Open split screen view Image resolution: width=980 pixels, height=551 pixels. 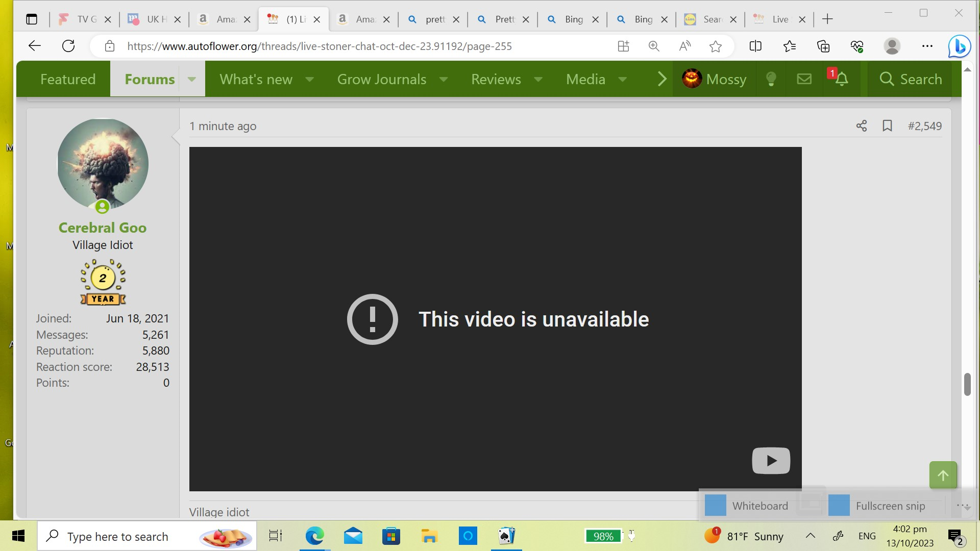(755, 46)
